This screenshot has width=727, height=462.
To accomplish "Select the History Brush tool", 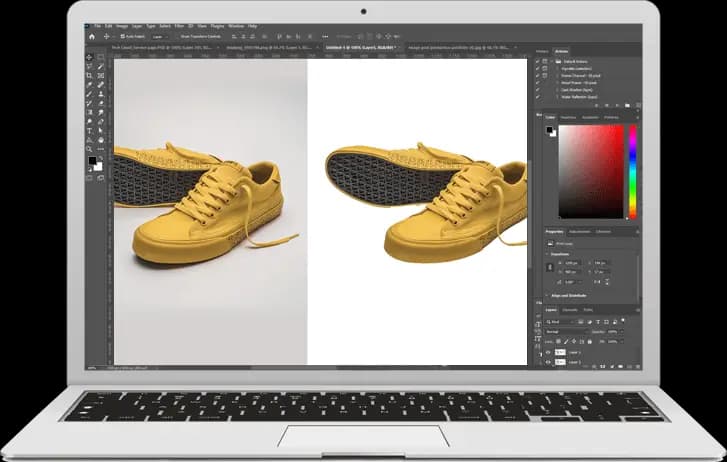I will [89, 103].
